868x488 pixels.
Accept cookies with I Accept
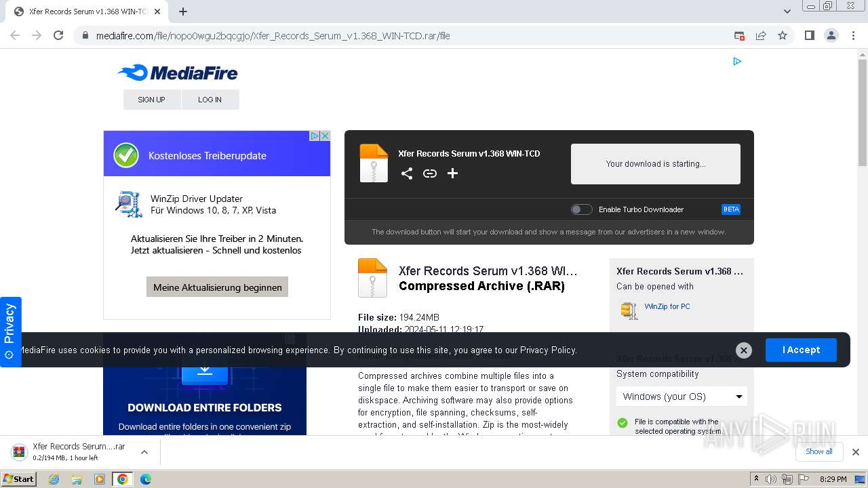tap(801, 350)
